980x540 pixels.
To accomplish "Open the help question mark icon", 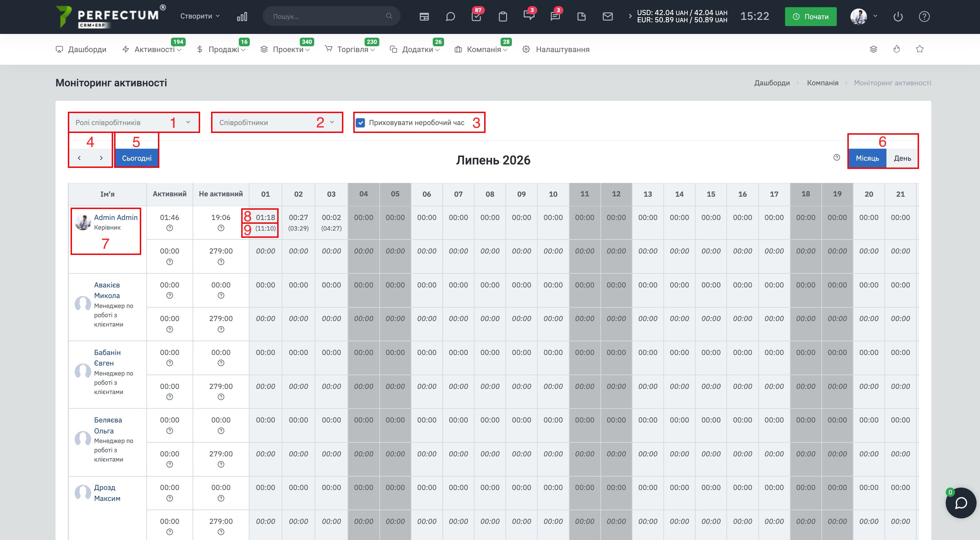I will pyautogui.click(x=924, y=16).
